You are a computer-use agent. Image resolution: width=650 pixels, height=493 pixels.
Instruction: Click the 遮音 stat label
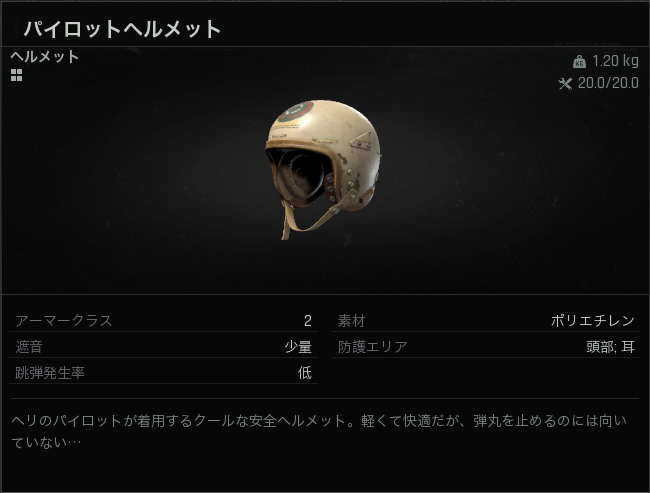[x=29, y=347]
